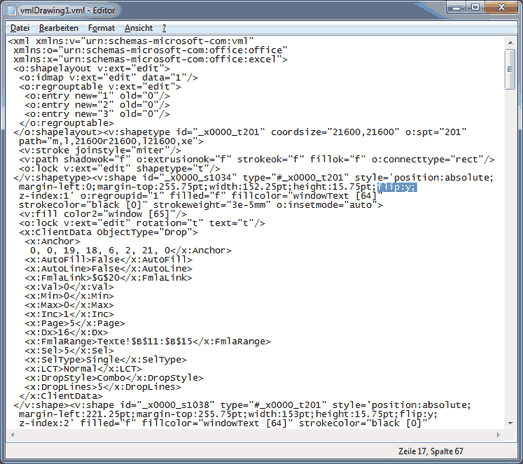Image resolution: width=523 pixels, height=464 pixels.
Task: Click the x:FmlaLink $G$20 line
Action: 108,278
